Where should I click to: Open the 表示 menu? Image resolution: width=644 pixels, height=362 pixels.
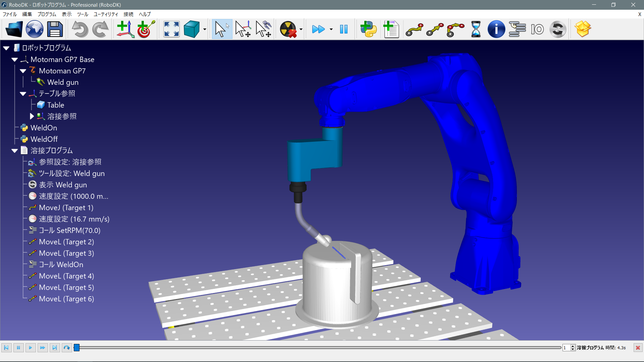click(x=67, y=14)
